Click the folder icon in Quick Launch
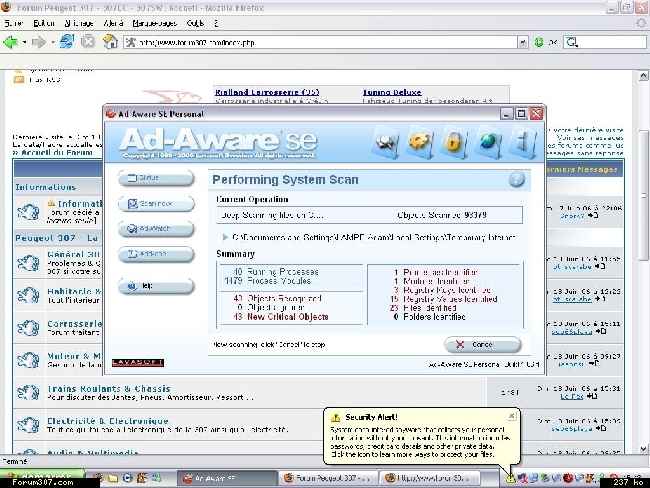The width and height of the screenshot is (650, 488). 113,478
